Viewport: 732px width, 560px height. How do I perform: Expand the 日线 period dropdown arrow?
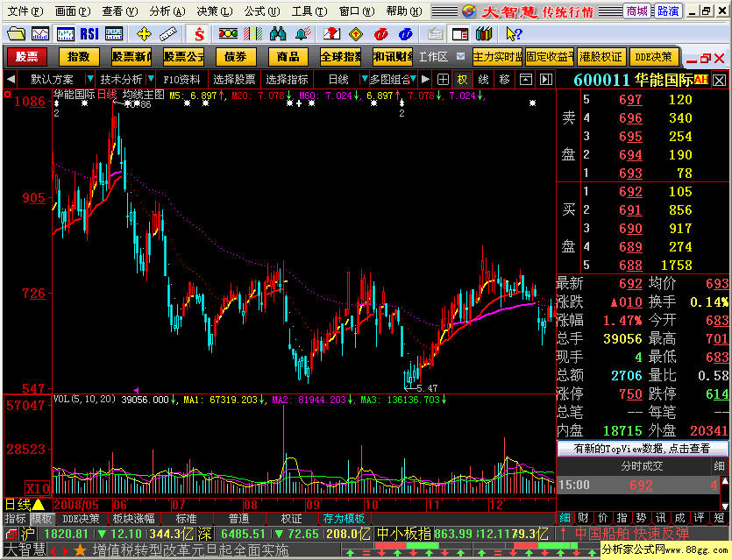tap(365, 79)
